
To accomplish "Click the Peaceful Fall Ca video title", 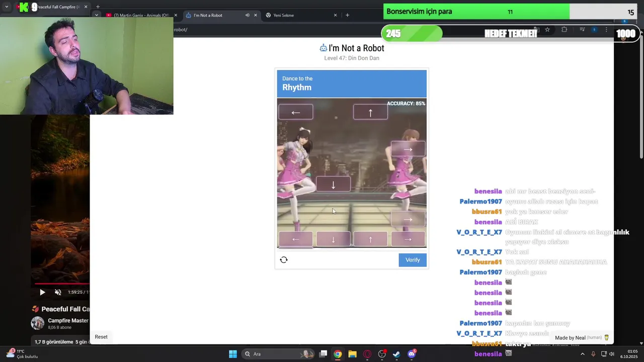I will point(65,309).
